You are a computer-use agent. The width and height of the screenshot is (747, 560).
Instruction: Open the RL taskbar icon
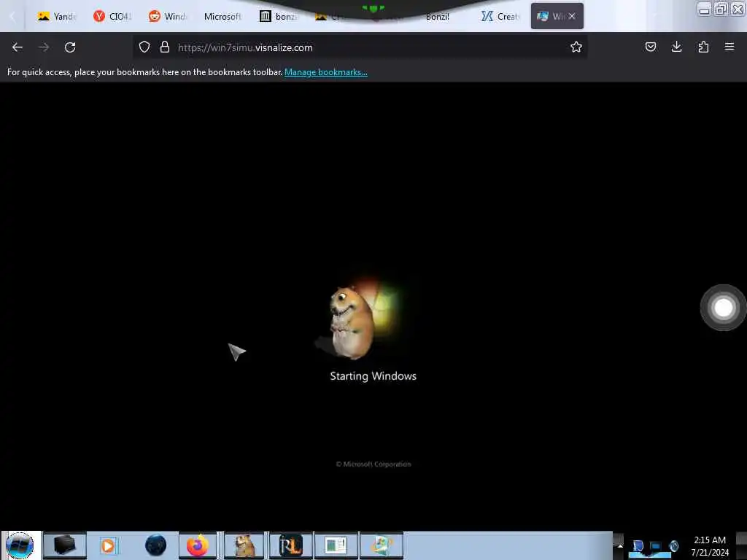[290, 545]
